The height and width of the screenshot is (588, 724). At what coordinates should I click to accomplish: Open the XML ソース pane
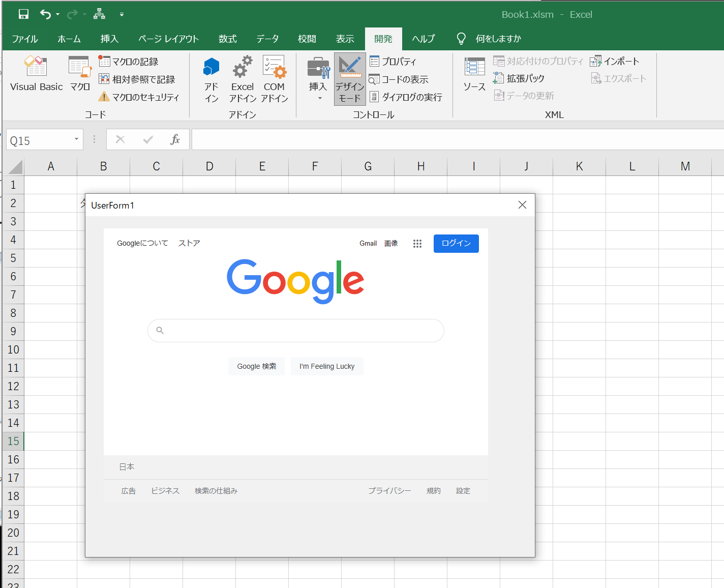(x=474, y=74)
